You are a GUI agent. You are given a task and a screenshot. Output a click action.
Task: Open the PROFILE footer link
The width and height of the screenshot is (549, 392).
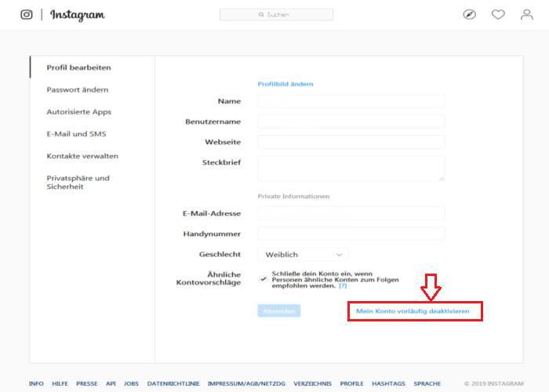pyautogui.click(x=352, y=383)
